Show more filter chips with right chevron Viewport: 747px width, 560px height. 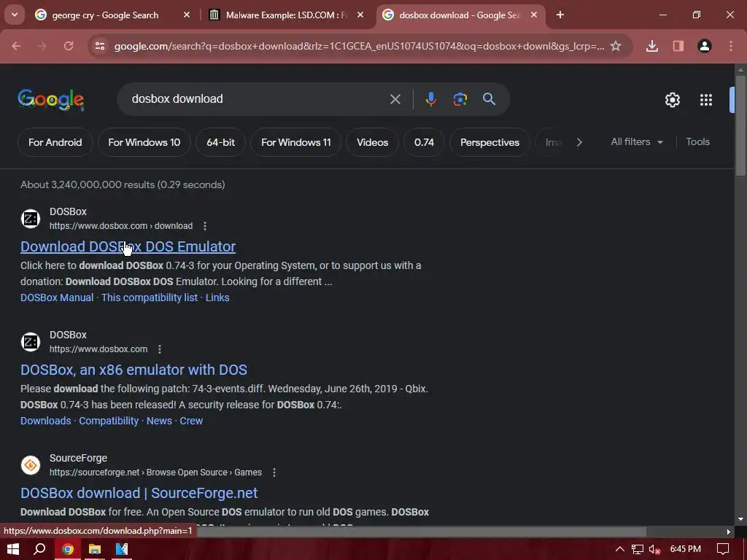pyautogui.click(x=578, y=142)
